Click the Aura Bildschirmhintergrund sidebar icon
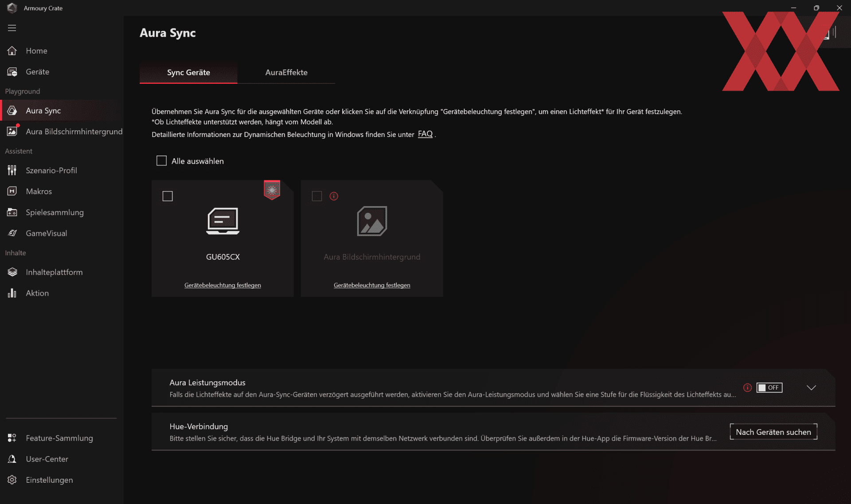 click(x=12, y=131)
